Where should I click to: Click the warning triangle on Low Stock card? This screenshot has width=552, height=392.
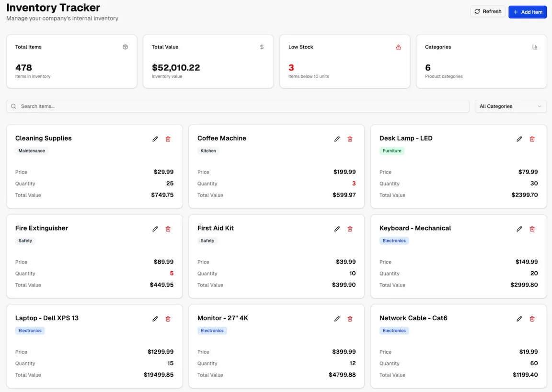398,47
